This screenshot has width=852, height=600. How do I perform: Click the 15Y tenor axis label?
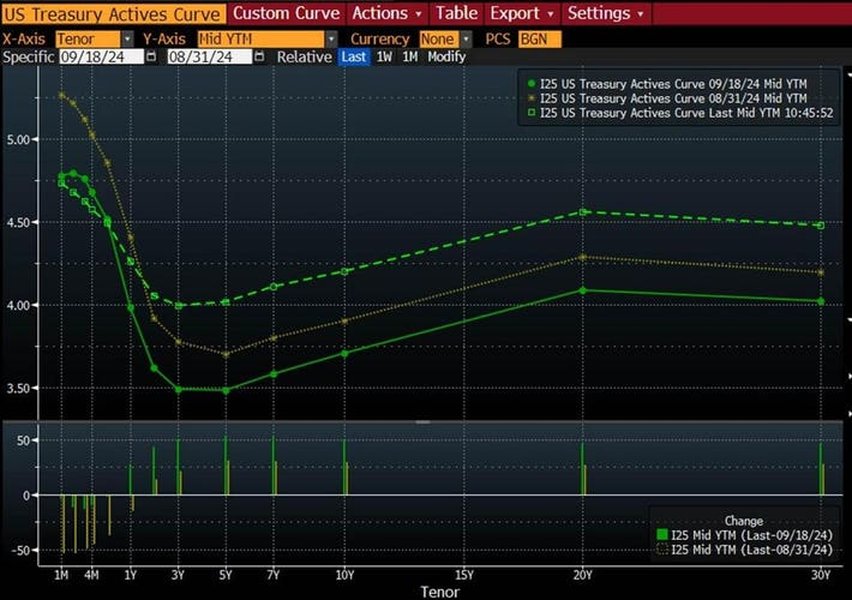pos(463,575)
